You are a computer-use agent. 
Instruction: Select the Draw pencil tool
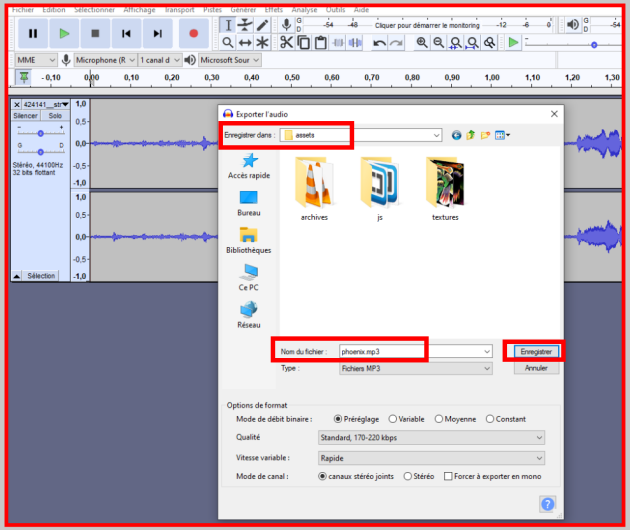coord(262,24)
